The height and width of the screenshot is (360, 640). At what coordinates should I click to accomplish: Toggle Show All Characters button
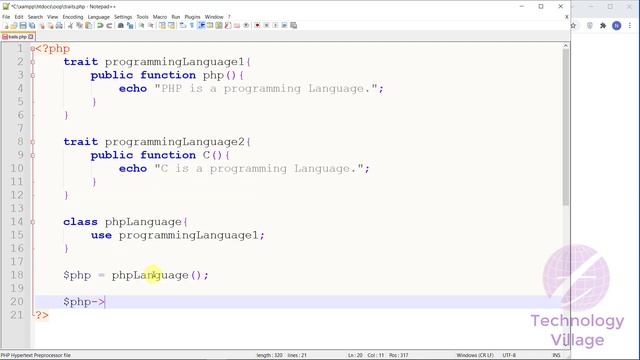coord(191,25)
